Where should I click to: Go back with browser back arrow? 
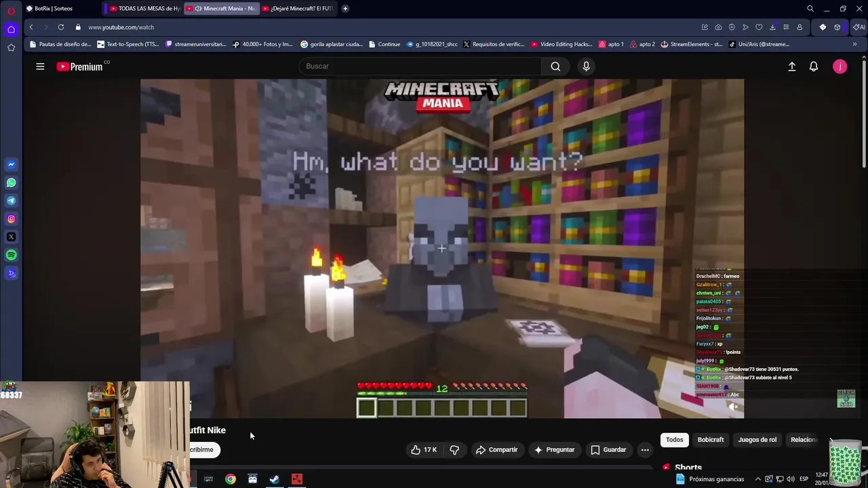click(x=31, y=27)
